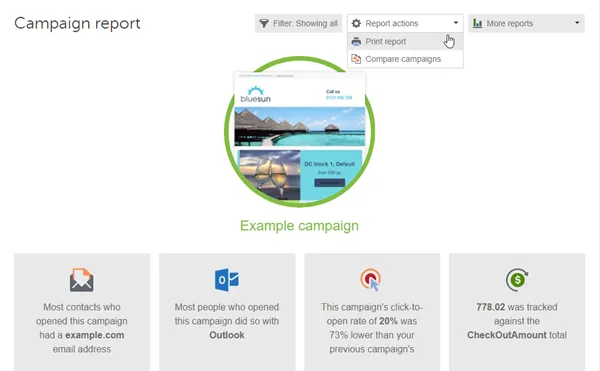Click the Report actions label
Viewport: 600px width, 371px height.
[391, 23]
